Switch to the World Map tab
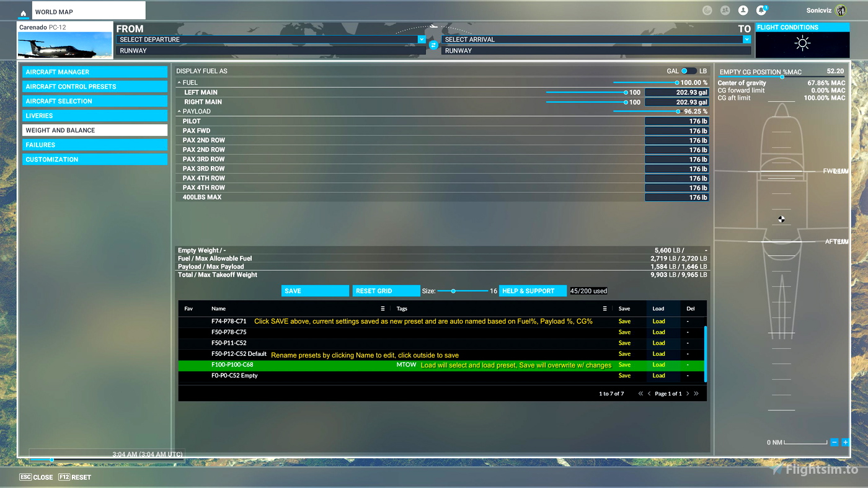868x488 pixels. [x=88, y=11]
